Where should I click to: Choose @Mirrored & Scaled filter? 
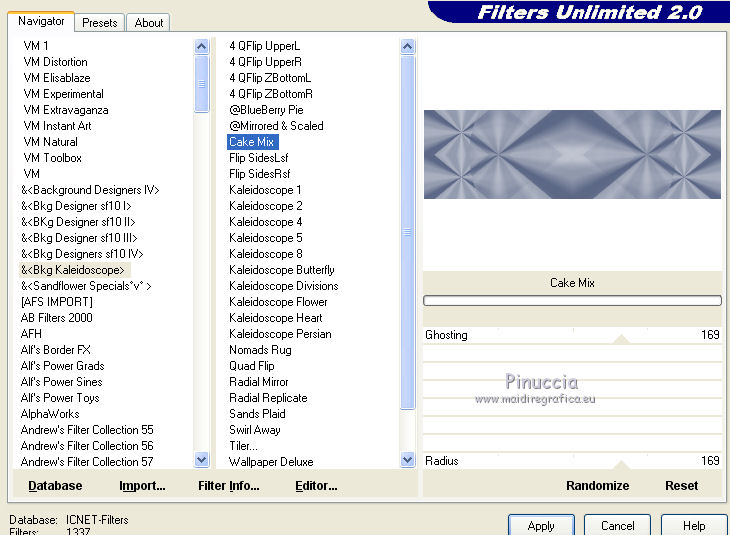point(276,126)
